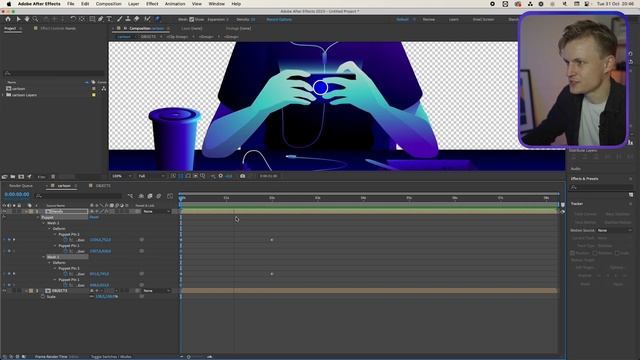Select the Eraser tool
The image size is (640, 360).
pyautogui.click(x=136, y=19)
